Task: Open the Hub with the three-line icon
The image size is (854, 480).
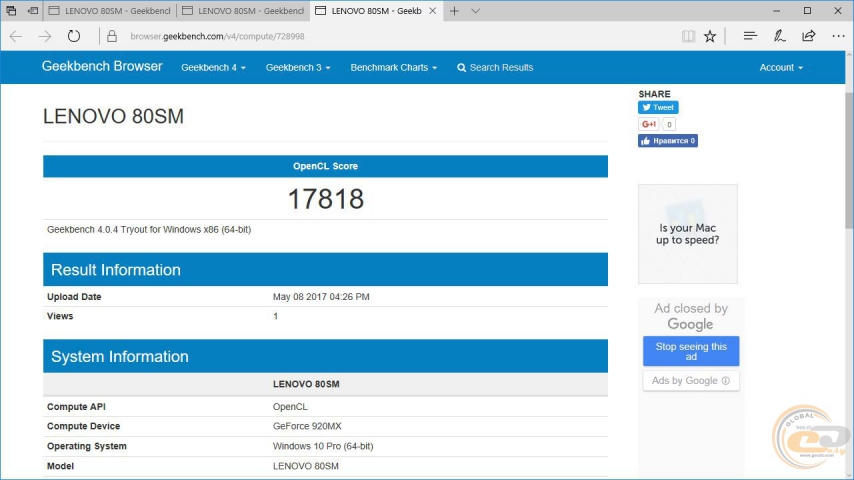Action: point(750,37)
